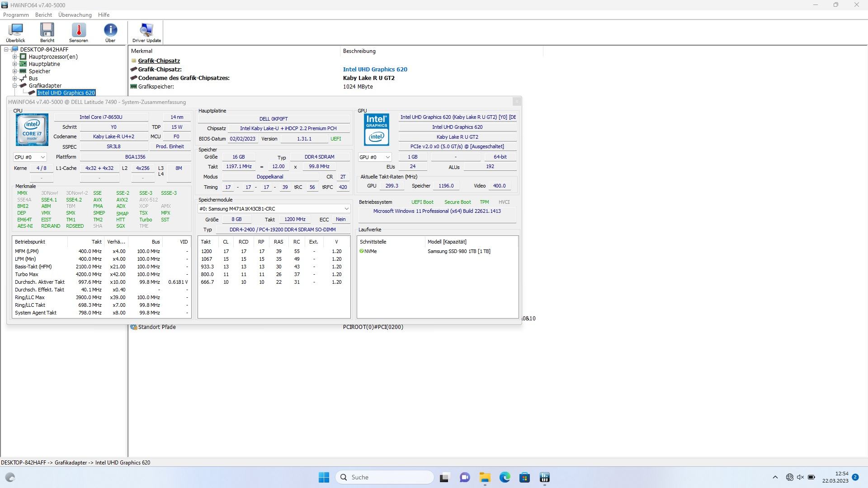Click the Doppelkanal memory mode field
Viewport: 868px width, 488px height.
(270, 177)
